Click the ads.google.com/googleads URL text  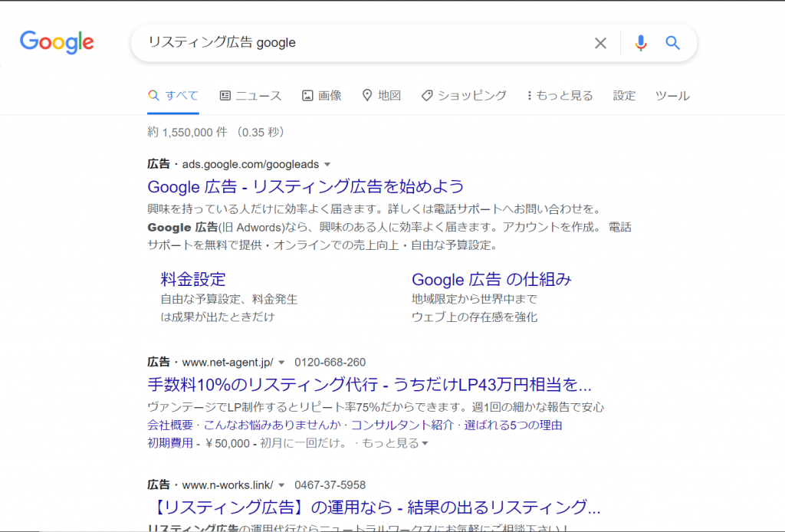[x=251, y=165]
